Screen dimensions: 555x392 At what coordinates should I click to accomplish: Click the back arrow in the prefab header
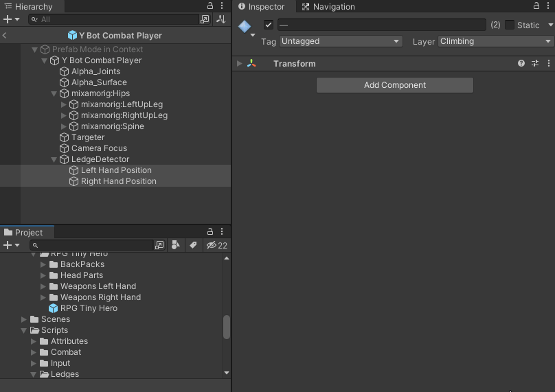coord(5,36)
